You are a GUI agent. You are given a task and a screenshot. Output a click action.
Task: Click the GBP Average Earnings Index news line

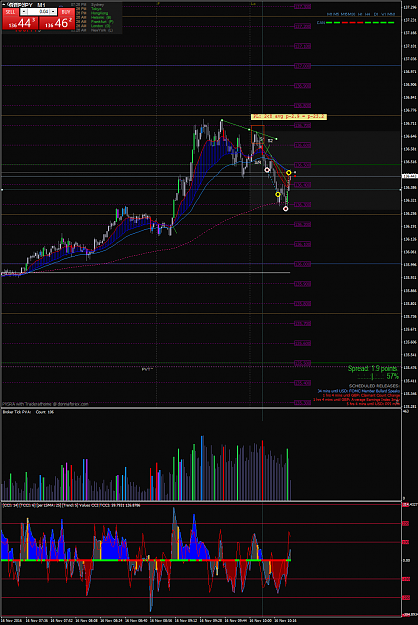[356, 399]
